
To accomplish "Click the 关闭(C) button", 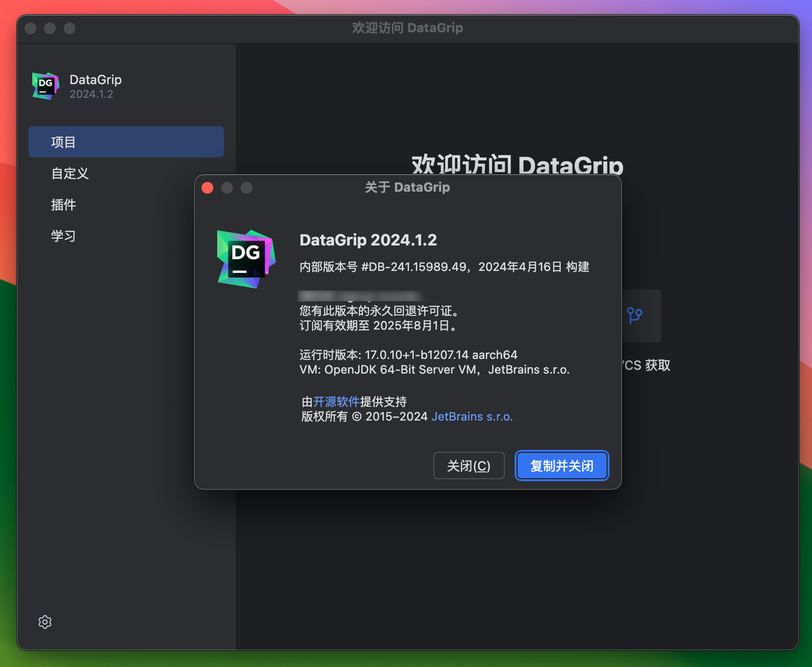I will point(469,466).
